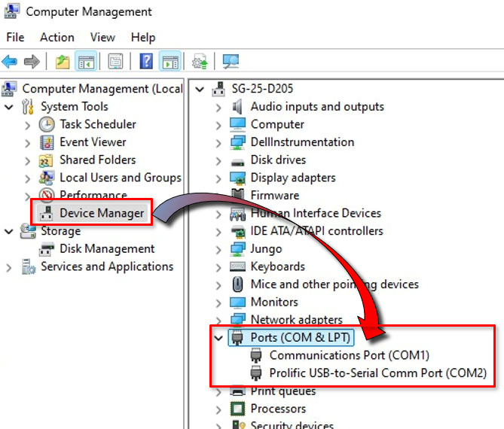Click the Forward arrow in the toolbar
This screenshot has height=429, width=504.
(32, 61)
